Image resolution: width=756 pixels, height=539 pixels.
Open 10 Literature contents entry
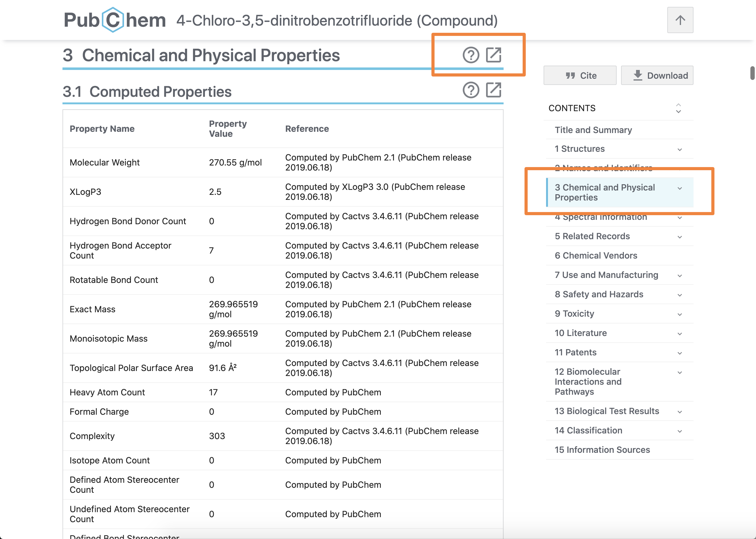pos(580,333)
